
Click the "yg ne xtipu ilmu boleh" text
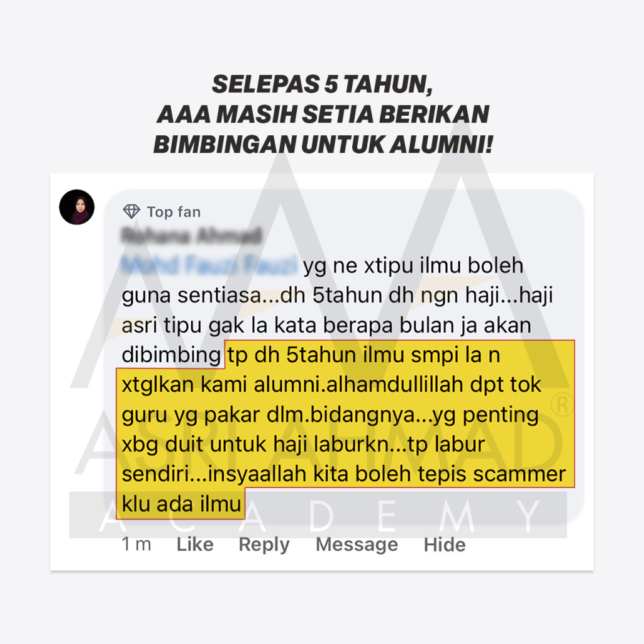[413, 266]
